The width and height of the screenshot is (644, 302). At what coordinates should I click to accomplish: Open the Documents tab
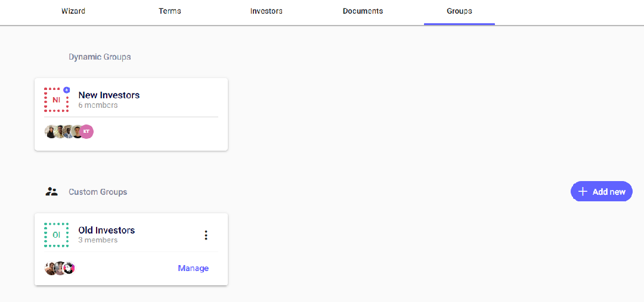(x=363, y=11)
